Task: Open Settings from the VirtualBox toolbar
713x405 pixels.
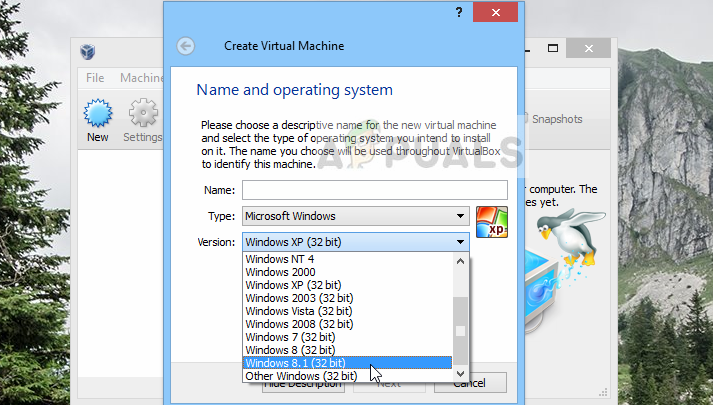Action: 143,119
